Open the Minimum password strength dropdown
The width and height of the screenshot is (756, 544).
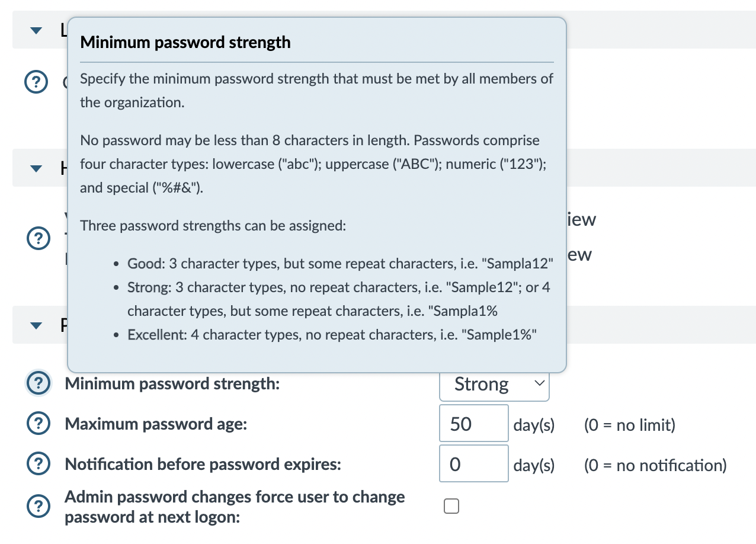pos(494,384)
